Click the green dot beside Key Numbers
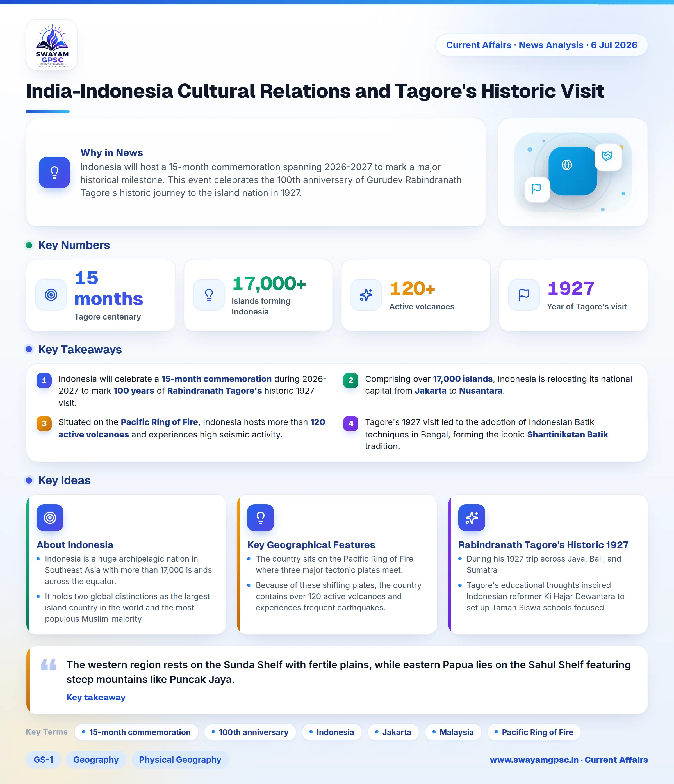The width and height of the screenshot is (674, 784). click(29, 245)
